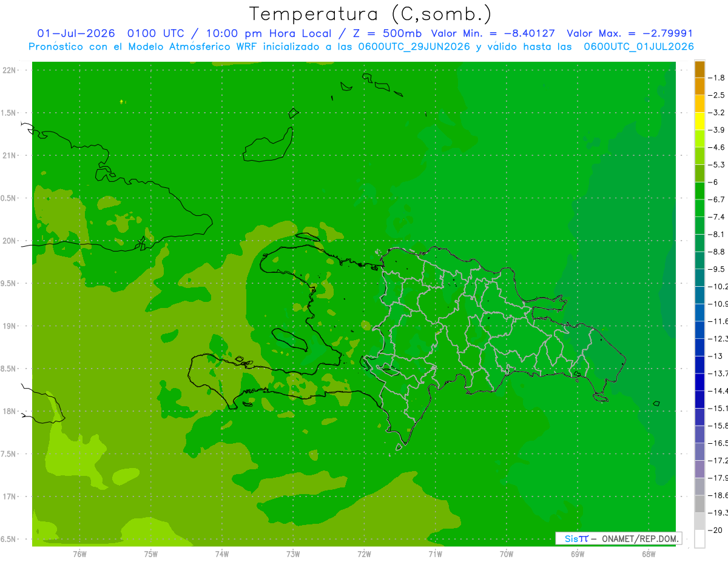728x562 pixels.
Task: Click the '68W' longitude label
Action: point(649,554)
